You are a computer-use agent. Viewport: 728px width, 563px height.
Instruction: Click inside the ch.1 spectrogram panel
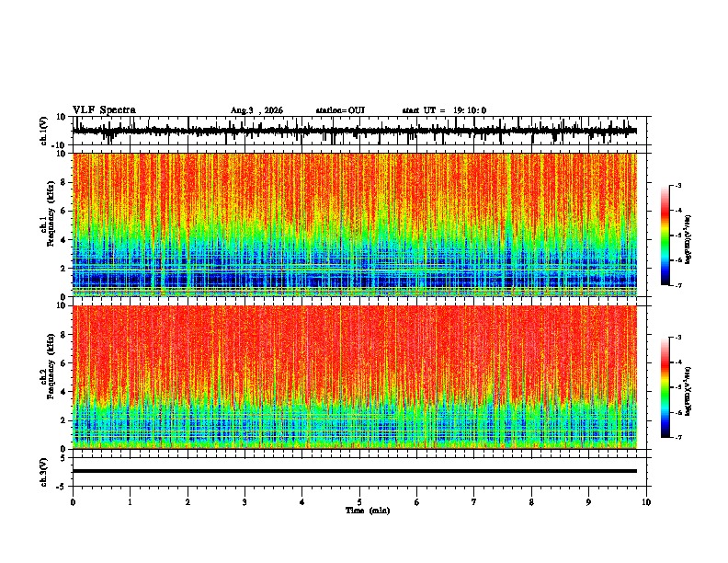point(355,224)
